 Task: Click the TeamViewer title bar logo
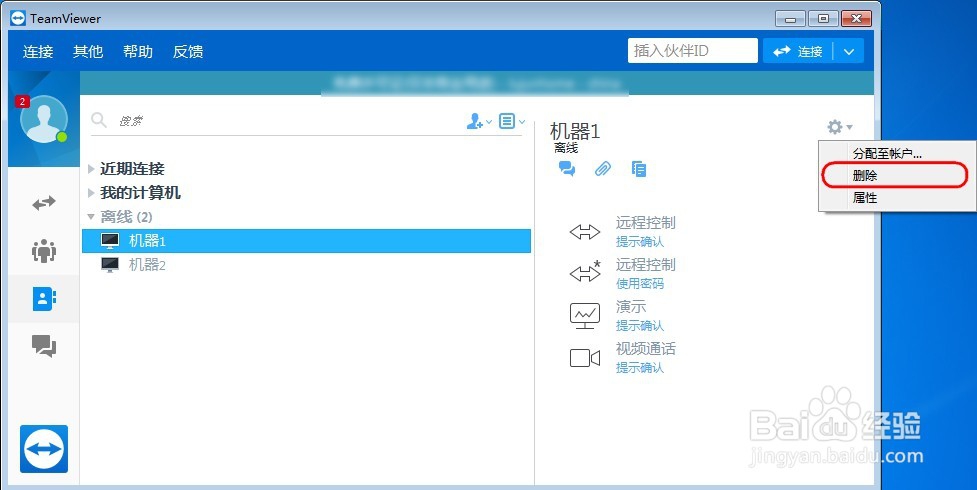pos(18,18)
